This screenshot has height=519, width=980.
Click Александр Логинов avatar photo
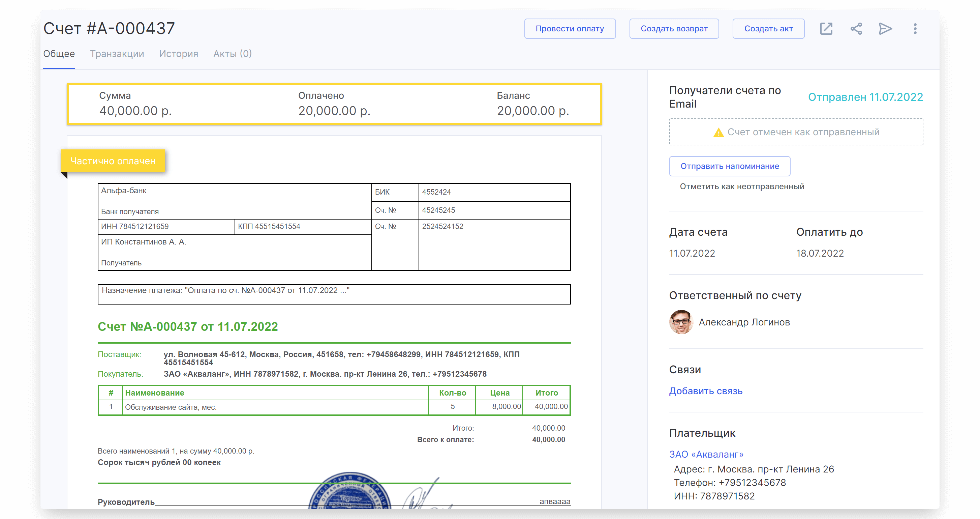[x=681, y=322]
